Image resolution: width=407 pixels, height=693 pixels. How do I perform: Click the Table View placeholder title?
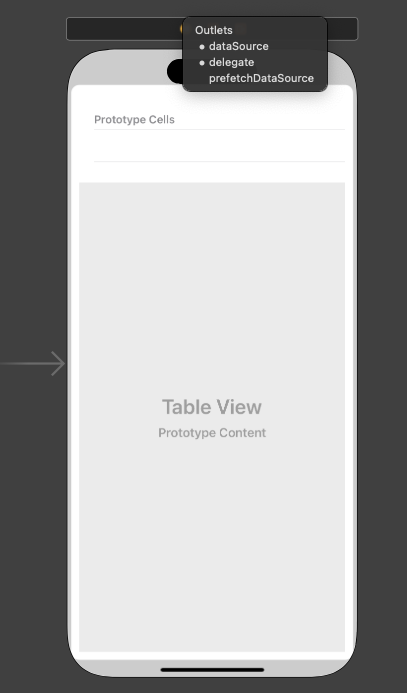tap(212, 407)
